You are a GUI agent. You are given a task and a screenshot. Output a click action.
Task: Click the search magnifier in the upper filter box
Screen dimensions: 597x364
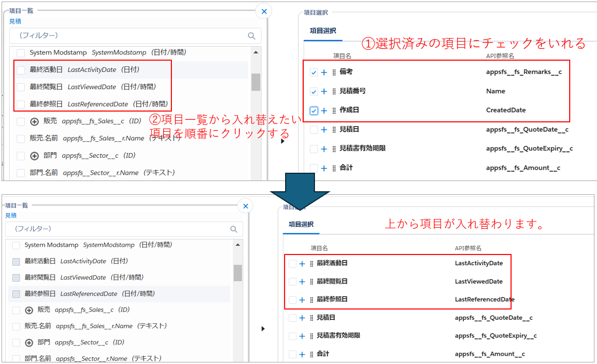pyautogui.click(x=252, y=36)
